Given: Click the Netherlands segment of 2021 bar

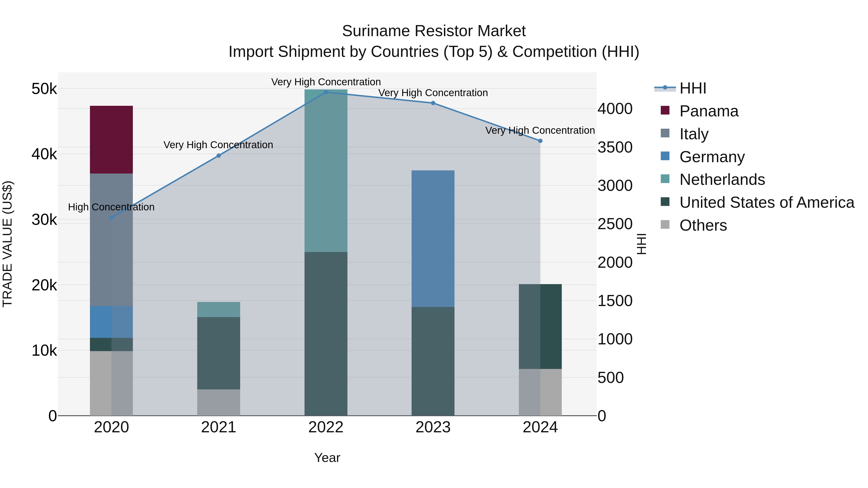Looking at the screenshot, I should click(219, 309).
